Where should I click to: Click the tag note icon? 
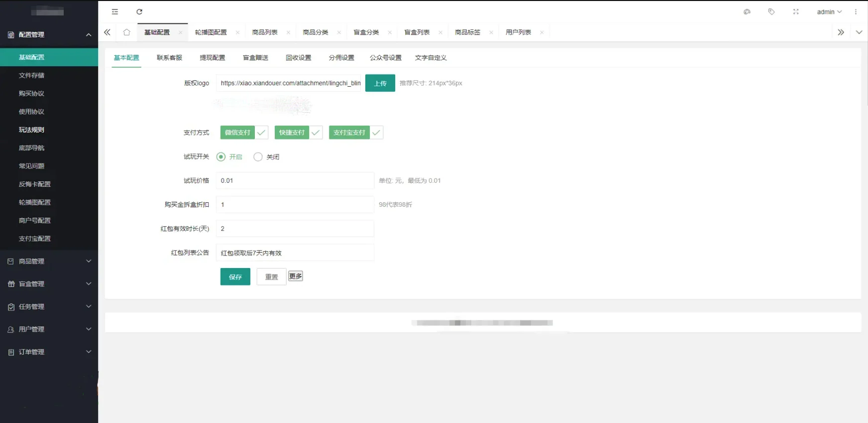(x=771, y=12)
